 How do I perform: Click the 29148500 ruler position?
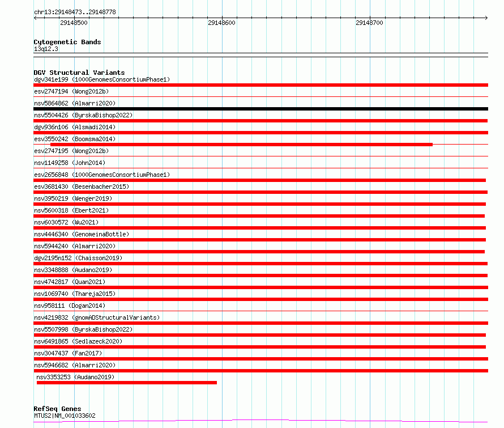pos(74,23)
